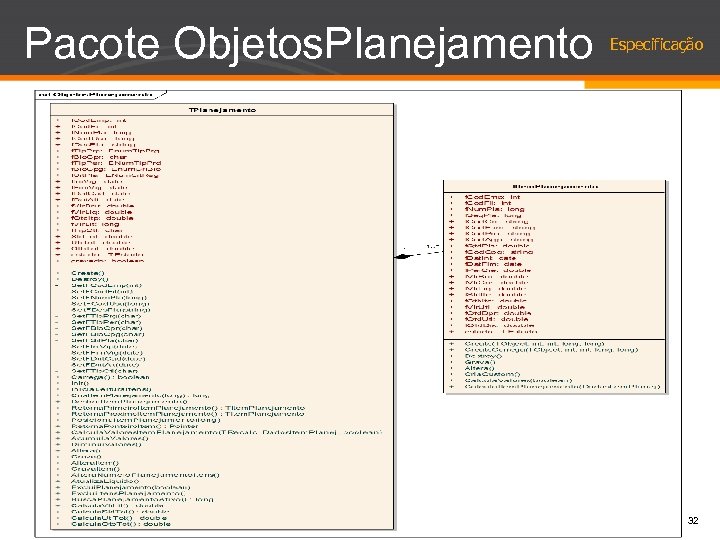Click the 'Carrega() : boolean' method
Viewport: 720px width, 540px height.
tap(110, 377)
